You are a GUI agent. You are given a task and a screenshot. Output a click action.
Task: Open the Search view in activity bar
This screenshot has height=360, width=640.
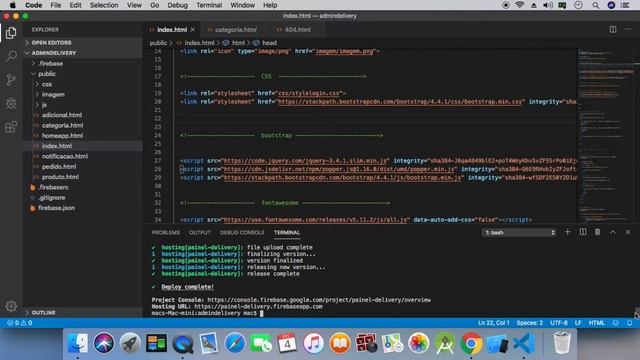click(x=11, y=56)
